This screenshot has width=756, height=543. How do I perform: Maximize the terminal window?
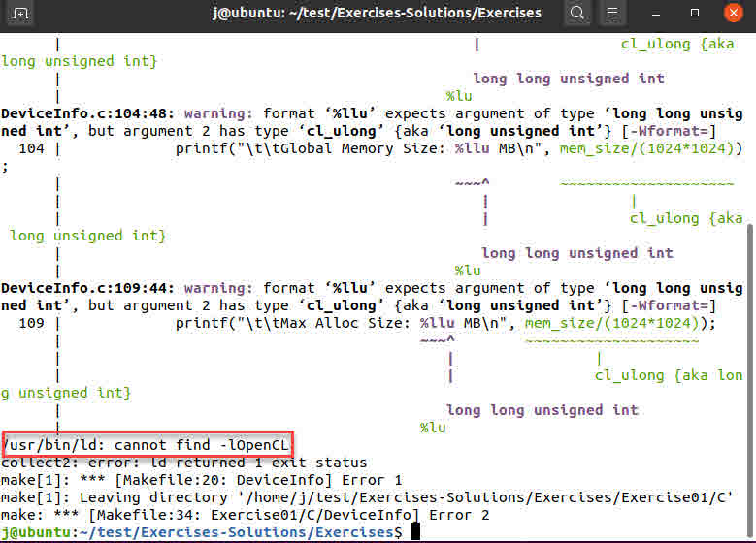pyautogui.click(x=695, y=14)
